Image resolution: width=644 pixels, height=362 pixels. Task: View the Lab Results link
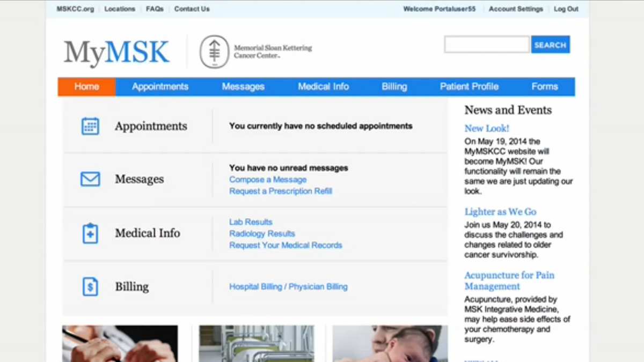tap(251, 222)
